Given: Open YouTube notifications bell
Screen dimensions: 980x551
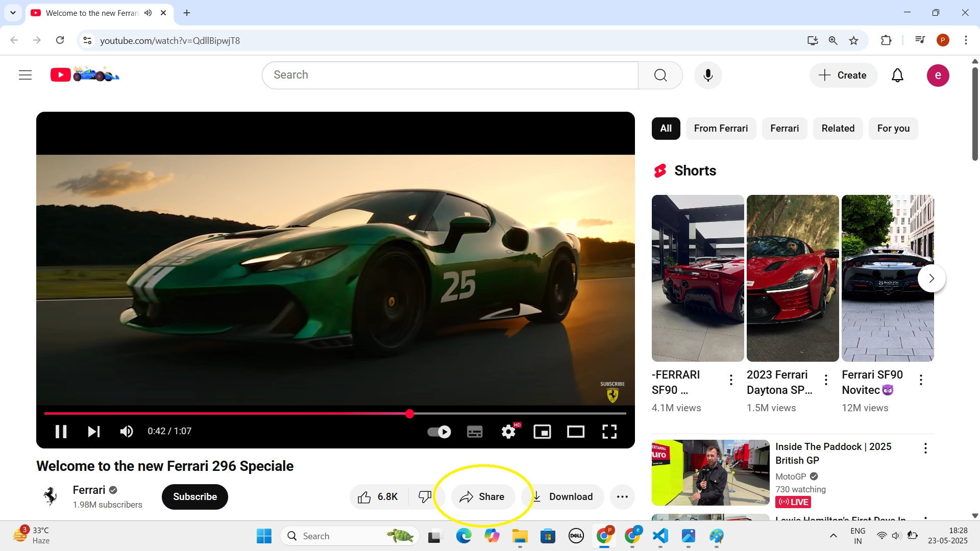Looking at the screenshot, I should coord(897,75).
